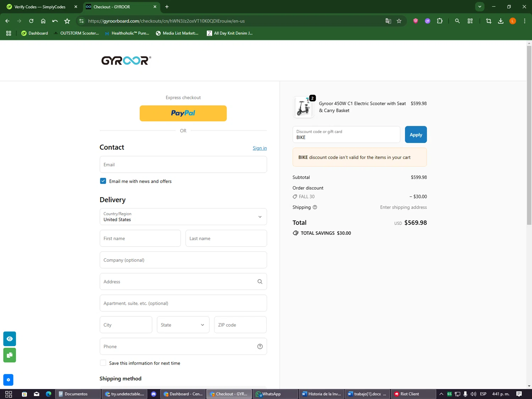Click the Last name field
This screenshot has width=532, height=399.
click(x=226, y=238)
